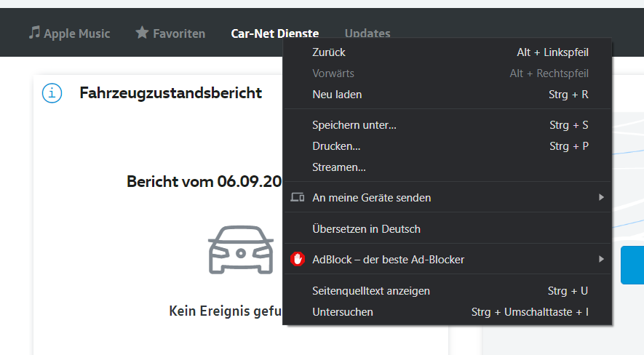Select 'Zurück' from the context menu
The image size is (644, 355).
pyautogui.click(x=329, y=52)
